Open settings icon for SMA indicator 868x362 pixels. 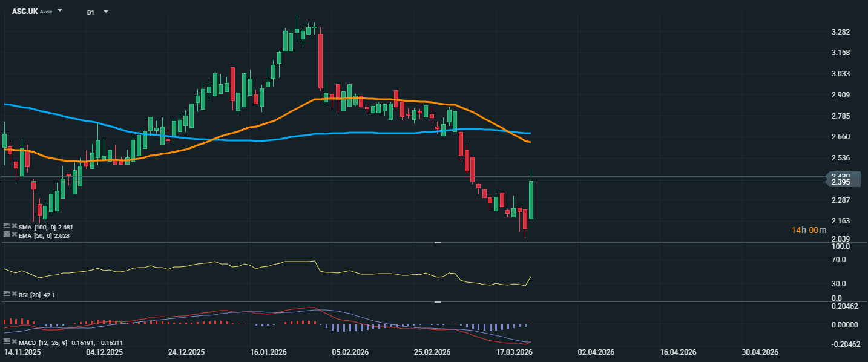tap(7, 226)
